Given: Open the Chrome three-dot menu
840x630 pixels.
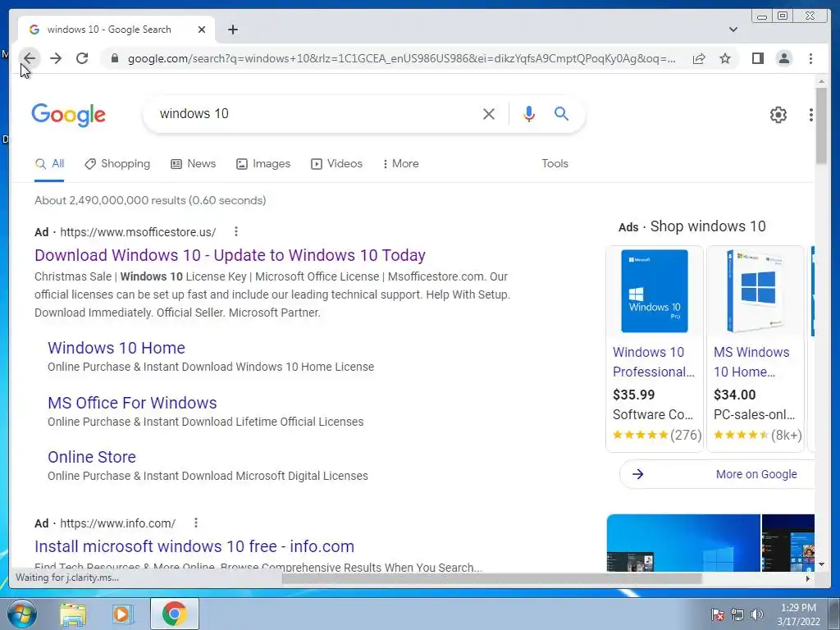Looking at the screenshot, I should 810,58.
